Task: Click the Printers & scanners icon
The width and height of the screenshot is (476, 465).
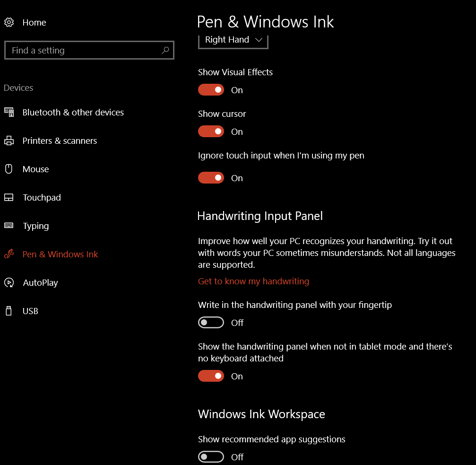Action: [x=9, y=140]
